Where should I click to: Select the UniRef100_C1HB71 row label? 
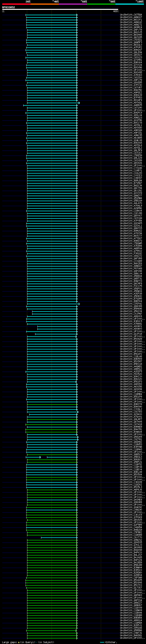[x=131, y=170]
